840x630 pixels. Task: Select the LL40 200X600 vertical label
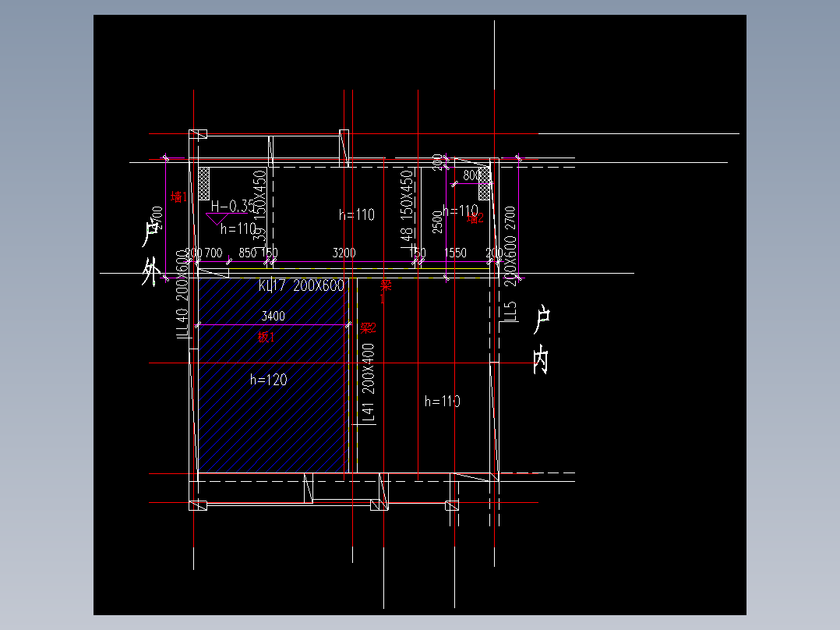coord(182,295)
